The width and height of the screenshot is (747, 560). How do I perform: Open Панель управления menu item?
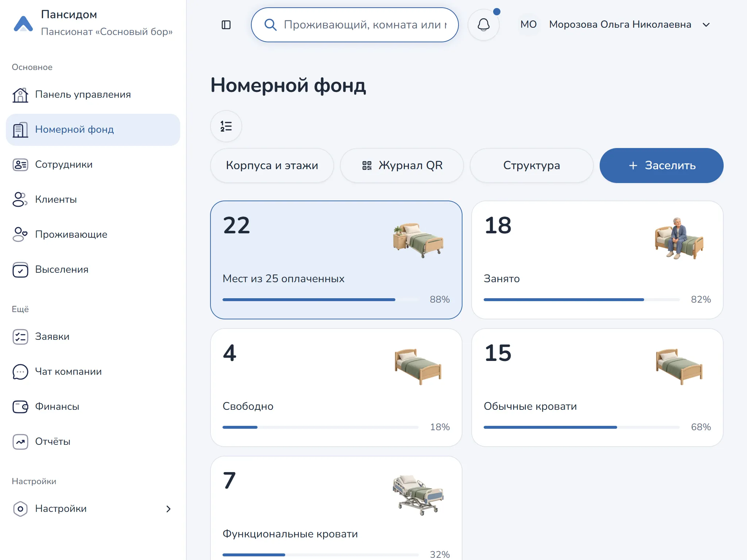[x=93, y=95]
